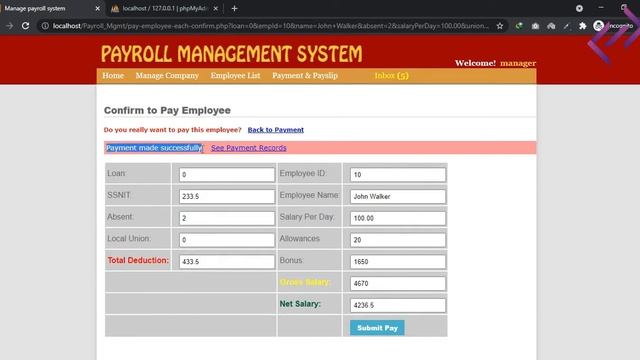Open Payment & Payslip menu
This screenshot has height=360, width=640.
[305, 76]
